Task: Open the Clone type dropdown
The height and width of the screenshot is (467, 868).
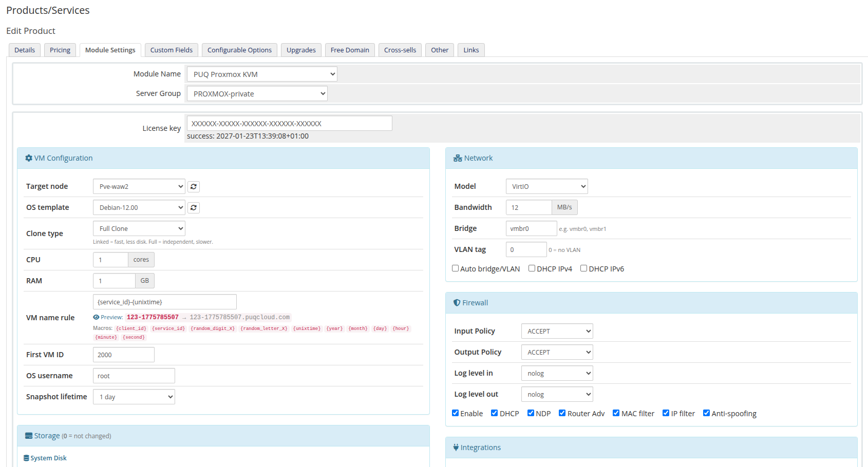Action: coord(139,228)
